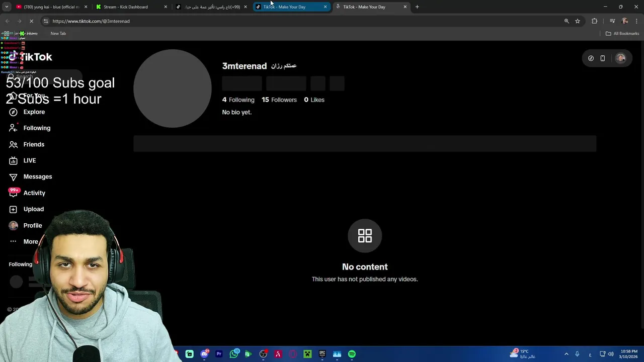Open the account avatar at top right of page
Image resolution: width=644 pixels, height=362 pixels.
tap(621, 58)
